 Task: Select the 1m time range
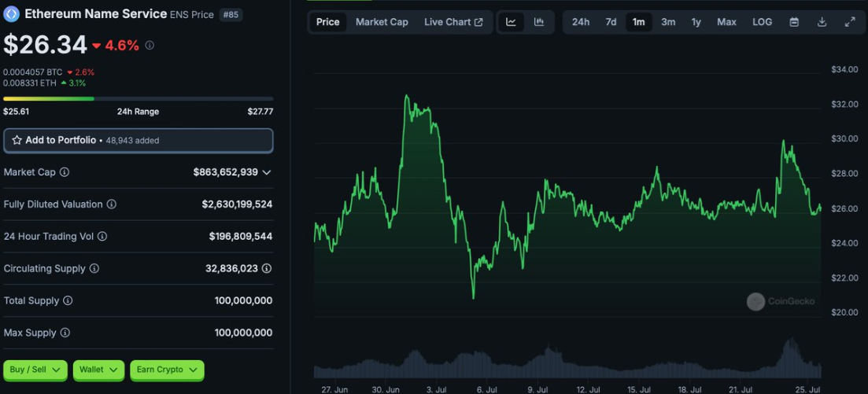coord(639,22)
